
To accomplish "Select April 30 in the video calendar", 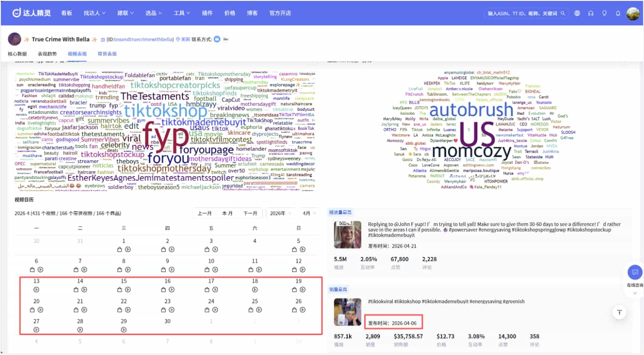I will (x=168, y=321).
